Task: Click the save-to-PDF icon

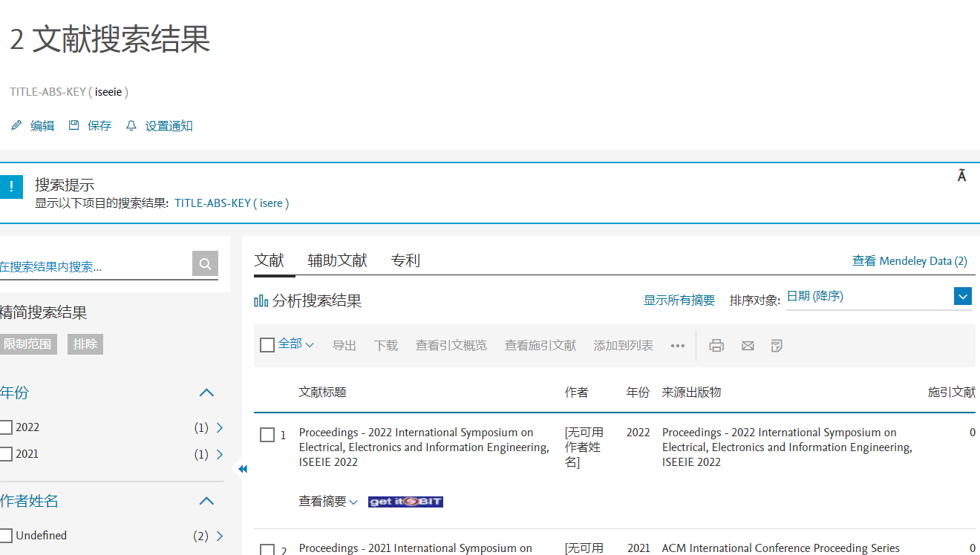Action: tap(777, 346)
